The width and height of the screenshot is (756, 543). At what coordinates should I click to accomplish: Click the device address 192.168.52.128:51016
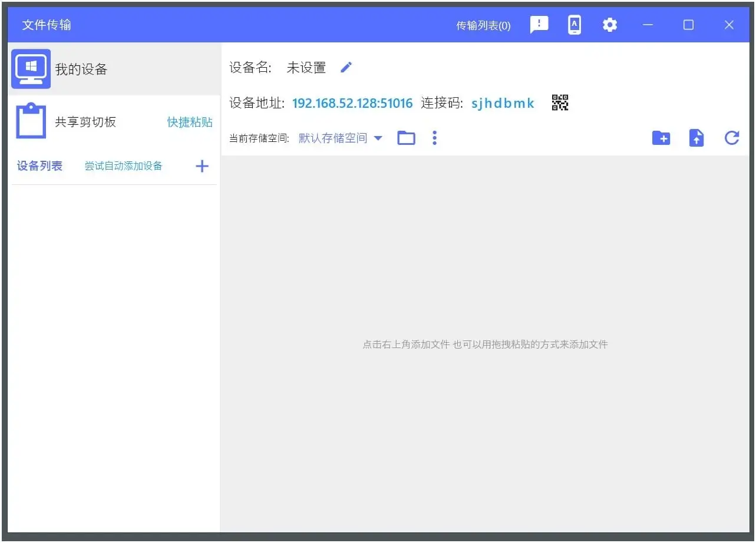click(x=352, y=102)
